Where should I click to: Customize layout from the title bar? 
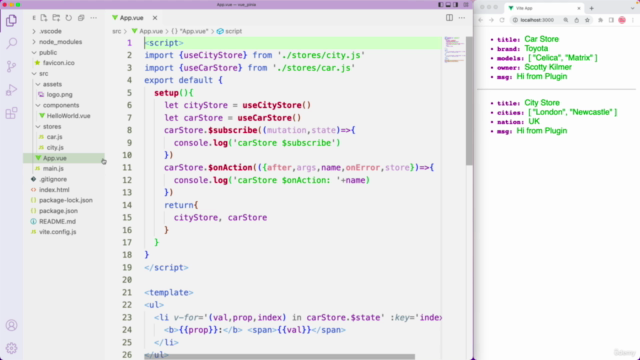pos(466,5)
